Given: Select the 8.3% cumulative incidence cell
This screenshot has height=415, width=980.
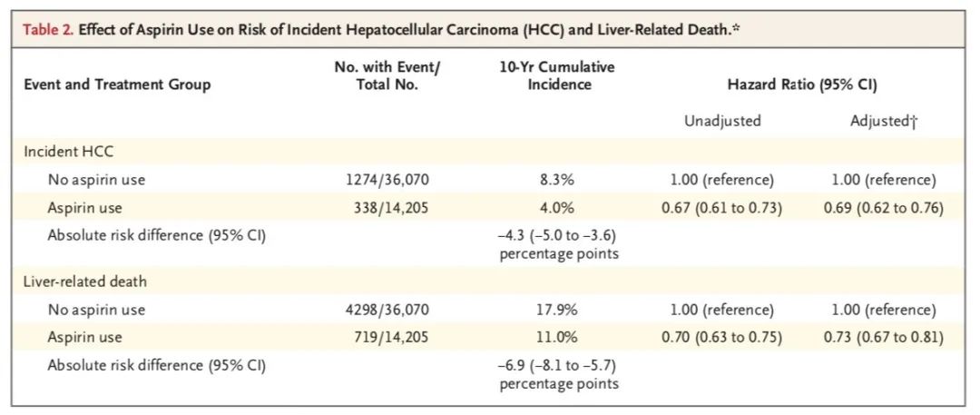Looking at the screenshot, I should pos(559,181).
